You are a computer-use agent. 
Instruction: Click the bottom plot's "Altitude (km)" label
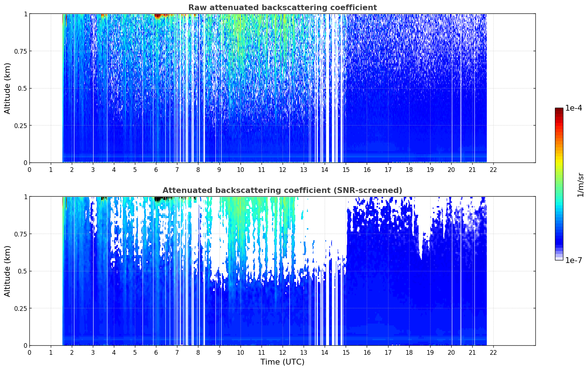(8, 271)
